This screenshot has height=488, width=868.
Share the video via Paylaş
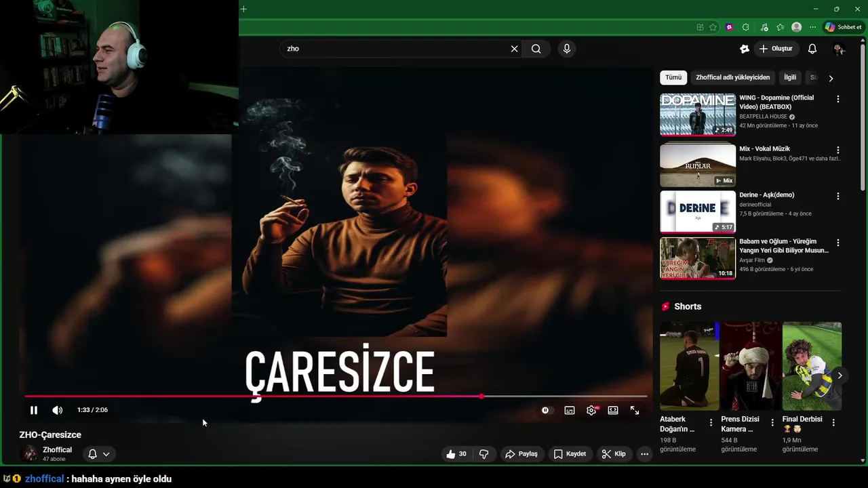click(521, 454)
